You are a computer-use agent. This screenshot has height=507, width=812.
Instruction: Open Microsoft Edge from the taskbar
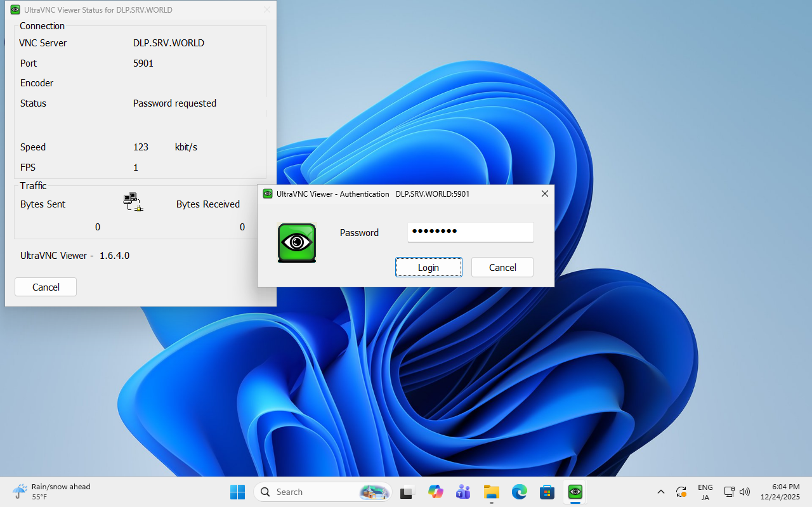(x=519, y=492)
